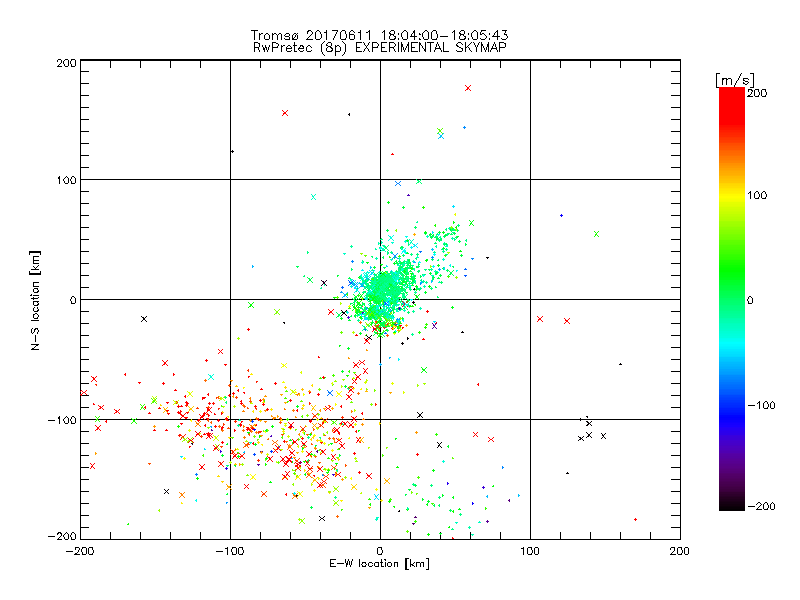
Task: Click the y-axis tick label '200' at top
Action: (67, 63)
